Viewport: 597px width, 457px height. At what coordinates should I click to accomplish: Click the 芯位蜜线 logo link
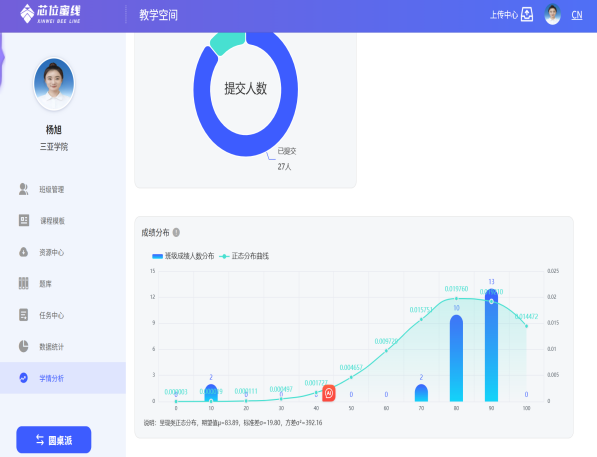coord(50,14)
